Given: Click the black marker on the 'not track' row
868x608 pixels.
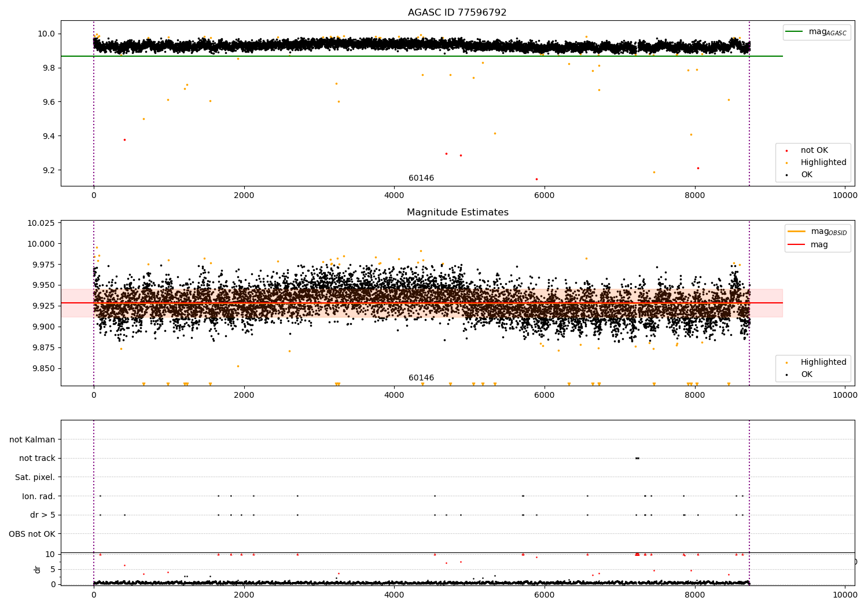Looking at the screenshot, I should pyautogui.click(x=637, y=458).
